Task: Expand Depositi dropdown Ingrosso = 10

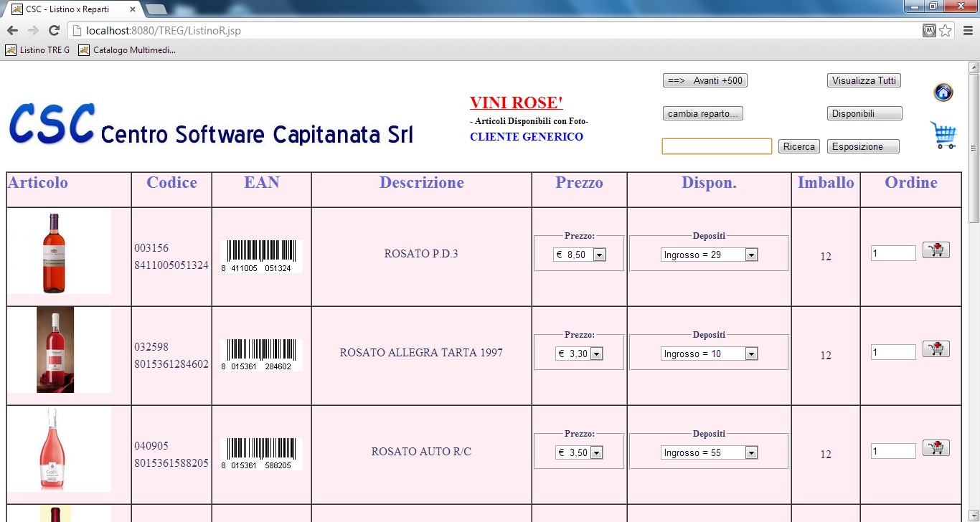Action: point(709,353)
